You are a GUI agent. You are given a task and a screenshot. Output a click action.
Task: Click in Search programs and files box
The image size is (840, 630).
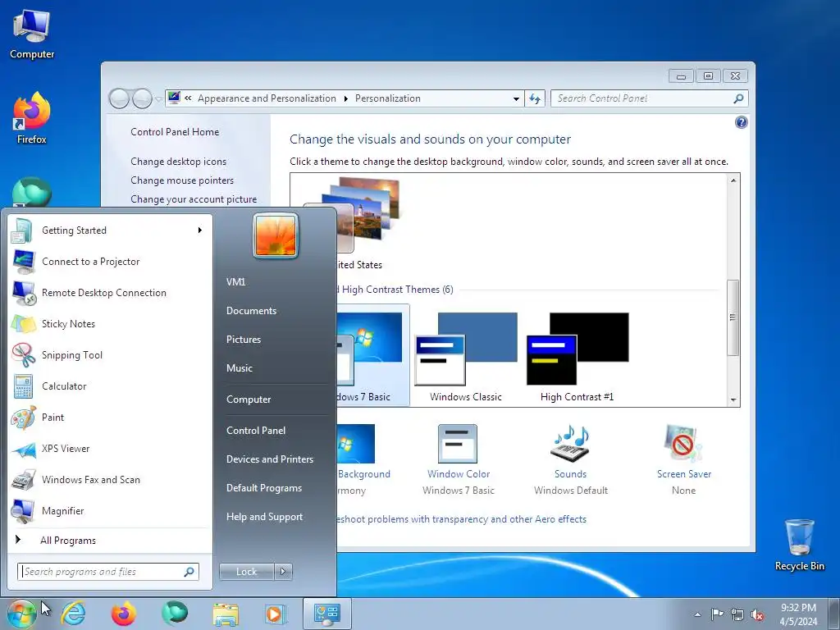pos(108,572)
